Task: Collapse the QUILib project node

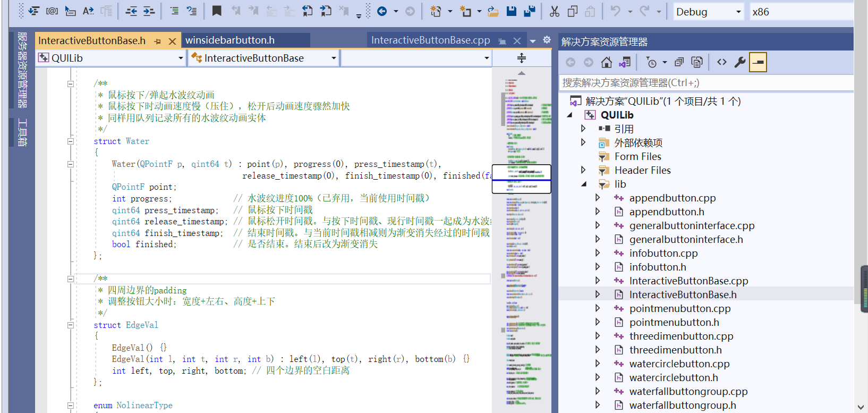Action: pos(570,115)
